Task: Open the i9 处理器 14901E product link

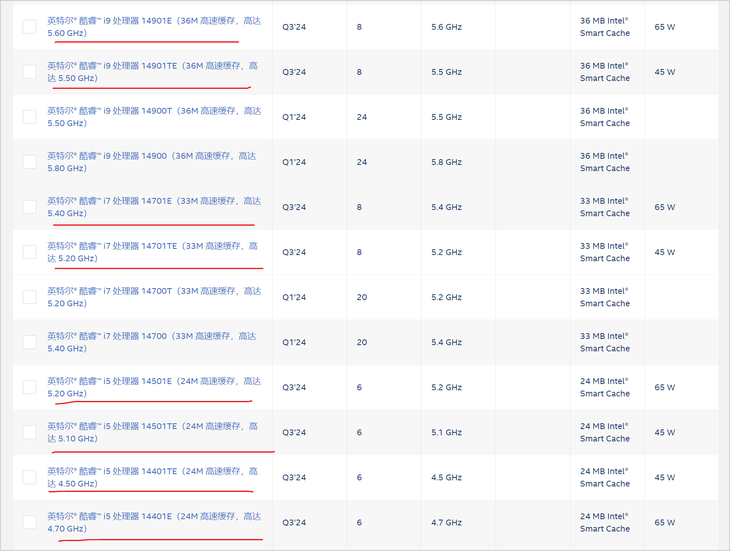Action: 154,27
